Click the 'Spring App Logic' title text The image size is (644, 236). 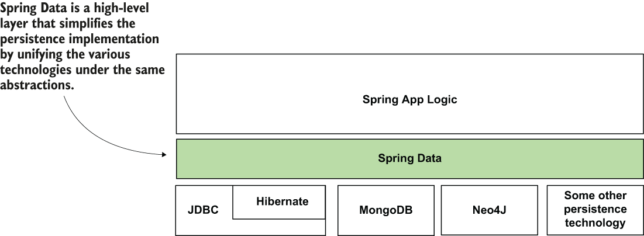pyautogui.click(x=409, y=99)
